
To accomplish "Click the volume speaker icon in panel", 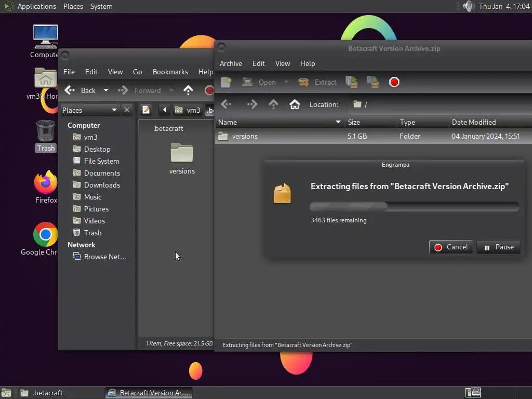I will point(468,6).
